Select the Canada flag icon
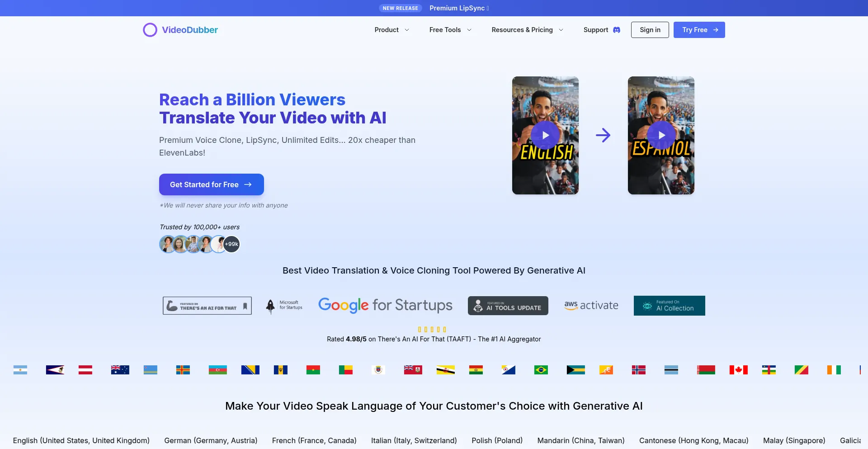868x449 pixels. pyautogui.click(x=738, y=369)
